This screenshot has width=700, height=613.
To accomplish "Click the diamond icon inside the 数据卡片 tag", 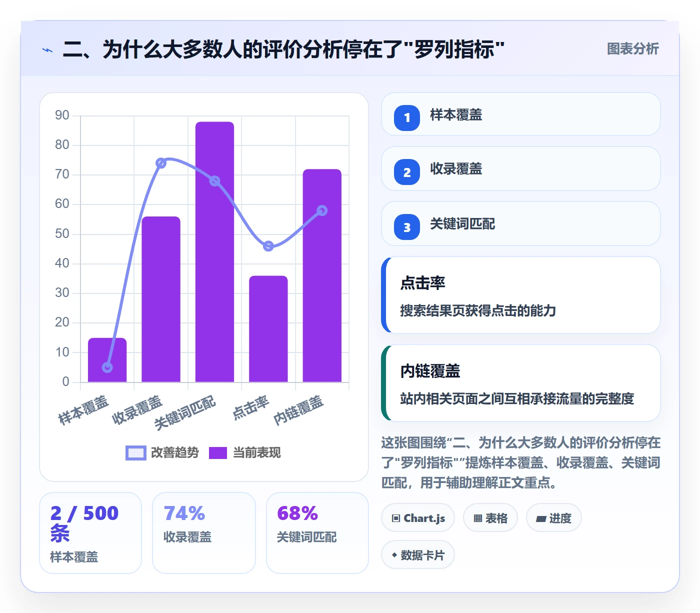I will (394, 555).
